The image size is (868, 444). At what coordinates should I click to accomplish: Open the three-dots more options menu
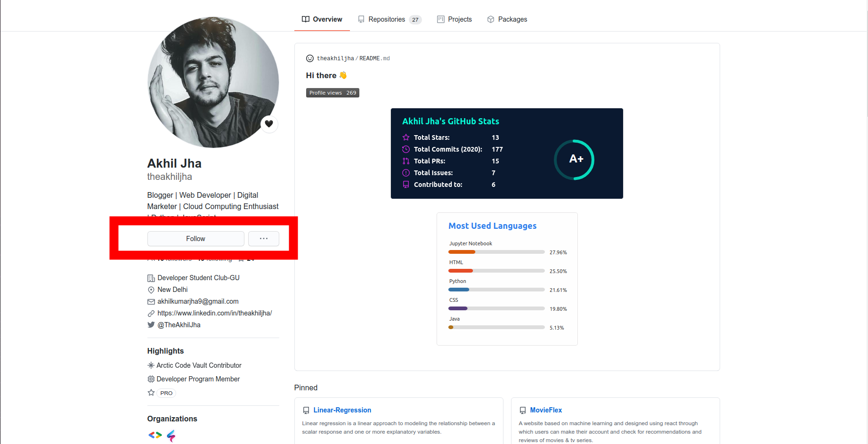click(264, 239)
